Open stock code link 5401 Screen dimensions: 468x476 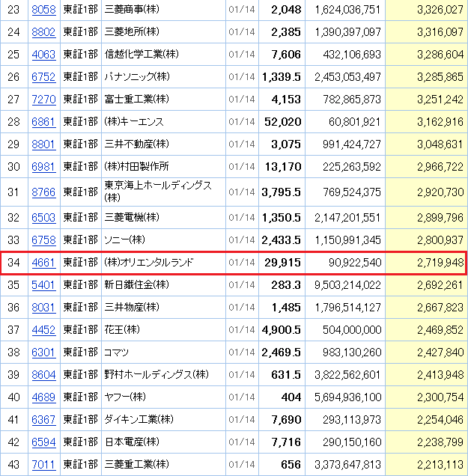point(43,285)
